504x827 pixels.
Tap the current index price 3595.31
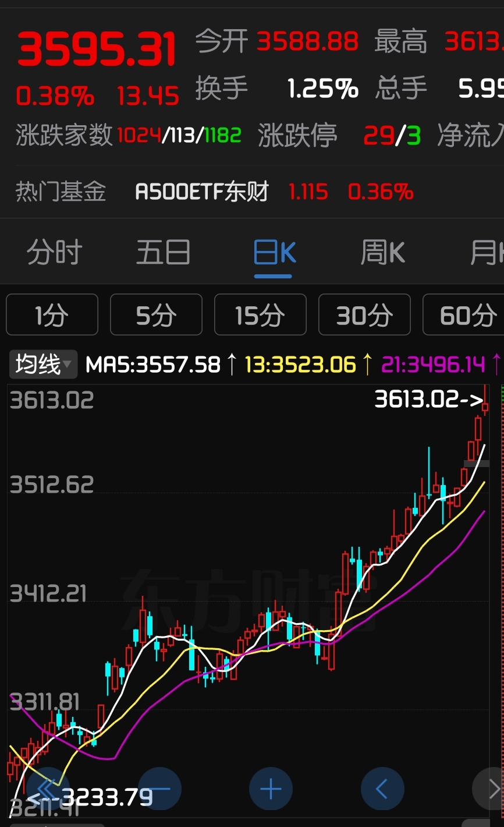click(x=97, y=50)
